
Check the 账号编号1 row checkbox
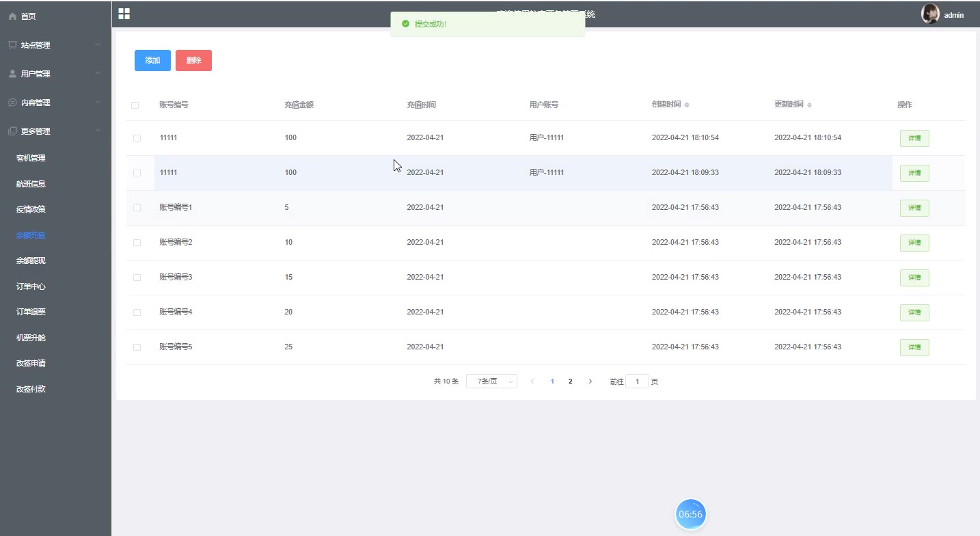[137, 208]
